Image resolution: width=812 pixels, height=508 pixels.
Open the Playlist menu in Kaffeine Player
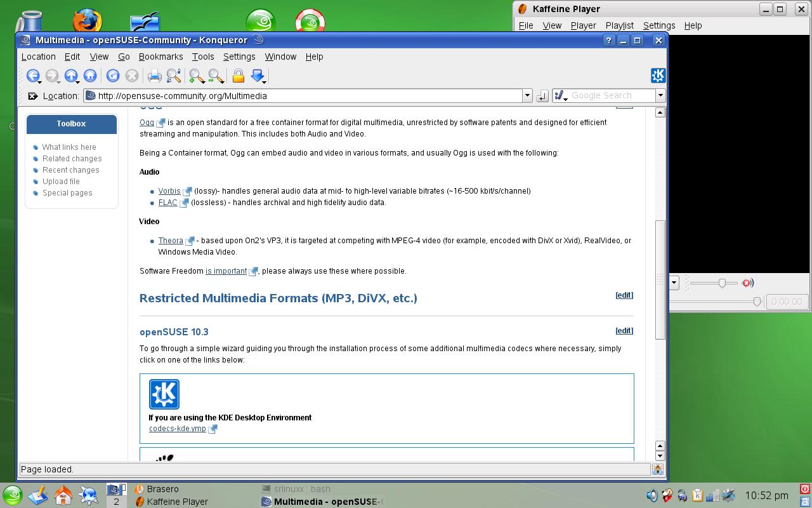pos(619,25)
